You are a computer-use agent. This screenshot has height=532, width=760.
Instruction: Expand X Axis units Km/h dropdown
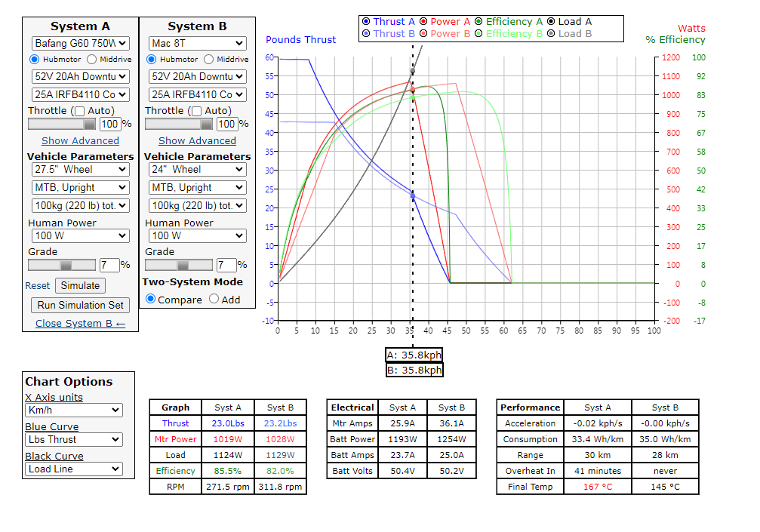click(73, 410)
